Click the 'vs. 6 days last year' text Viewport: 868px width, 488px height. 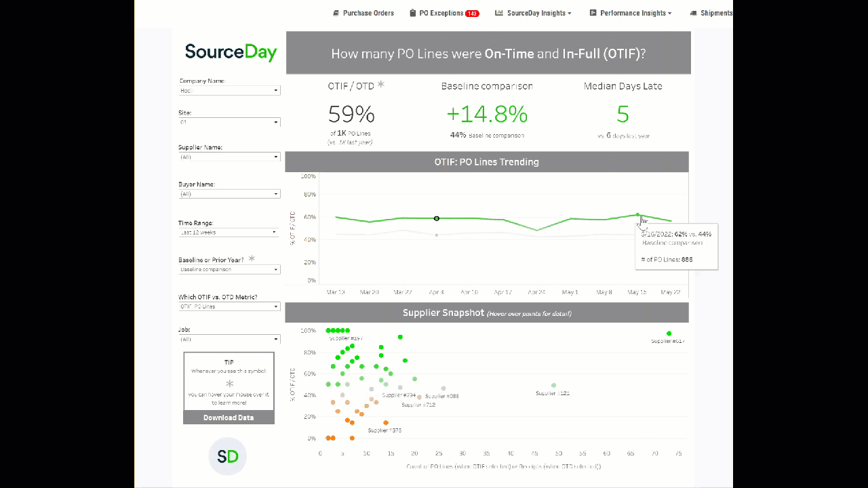click(624, 136)
